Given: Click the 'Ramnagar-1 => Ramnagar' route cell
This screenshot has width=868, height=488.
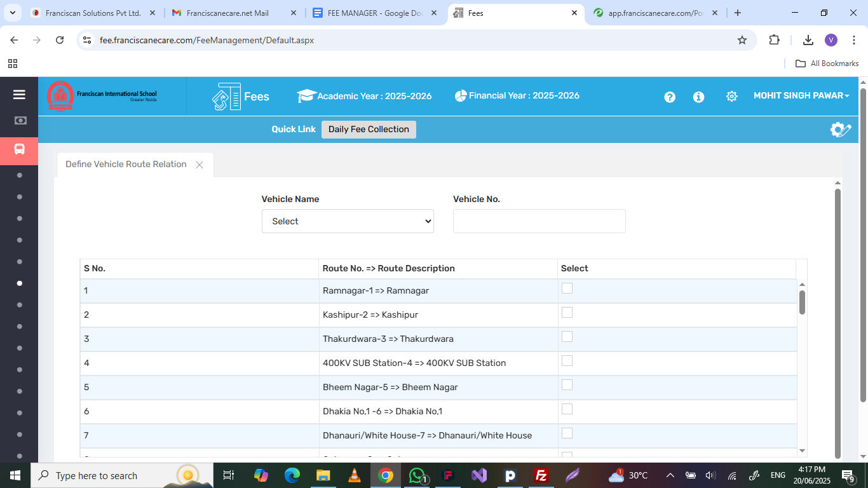Looking at the screenshot, I should pos(438,291).
